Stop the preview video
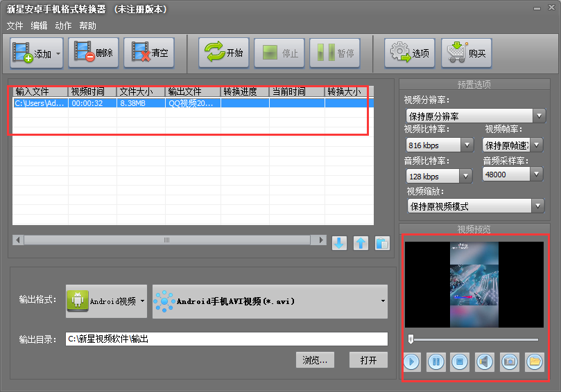The height and width of the screenshot is (392, 561). click(460, 362)
